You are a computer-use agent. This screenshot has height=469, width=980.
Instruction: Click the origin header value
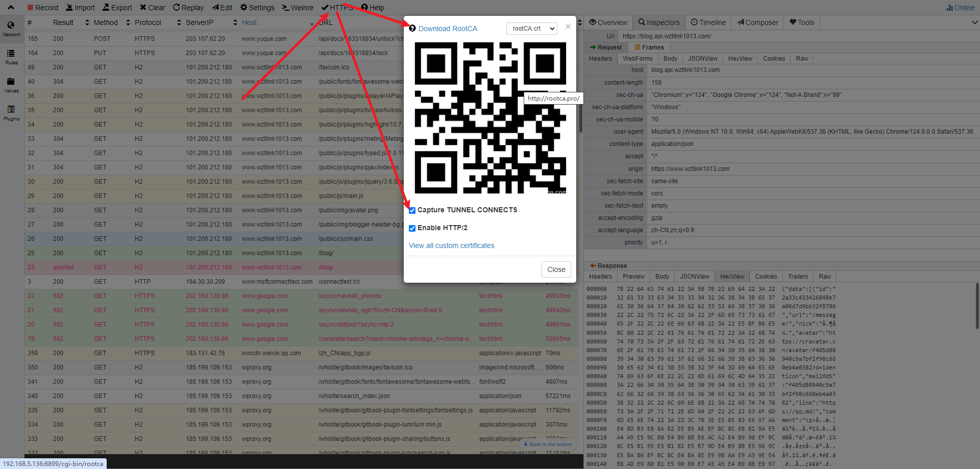click(690, 169)
